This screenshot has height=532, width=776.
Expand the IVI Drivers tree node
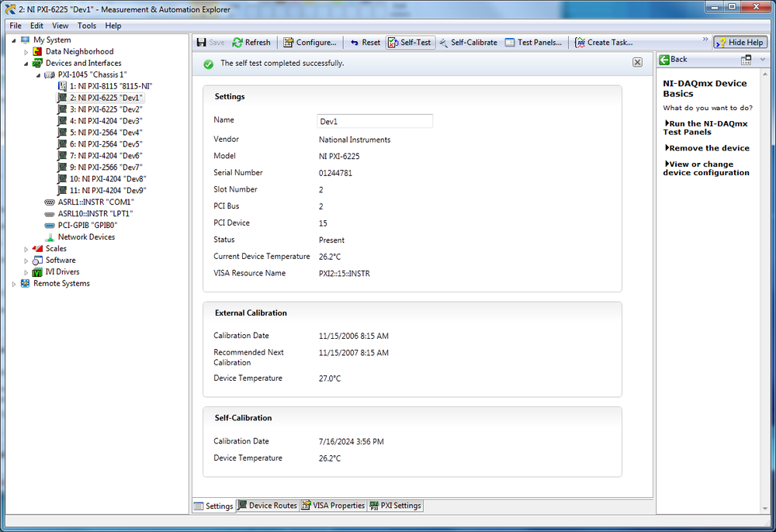[x=26, y=272]
